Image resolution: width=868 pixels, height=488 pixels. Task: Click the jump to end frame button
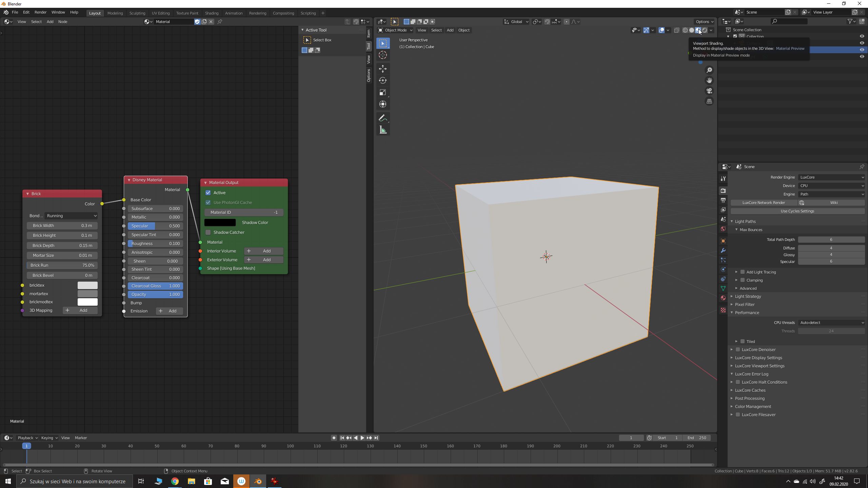tap(376, 438)
